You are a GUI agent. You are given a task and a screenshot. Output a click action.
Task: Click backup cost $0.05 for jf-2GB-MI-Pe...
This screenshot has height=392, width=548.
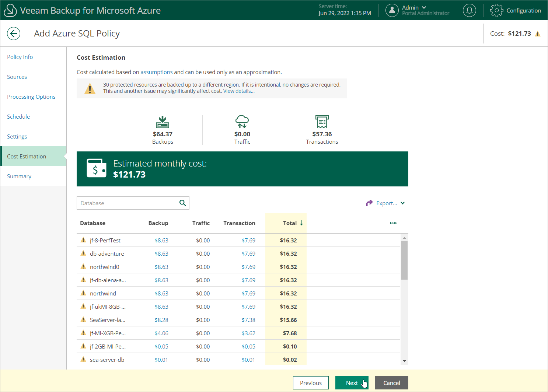[161, 346]
